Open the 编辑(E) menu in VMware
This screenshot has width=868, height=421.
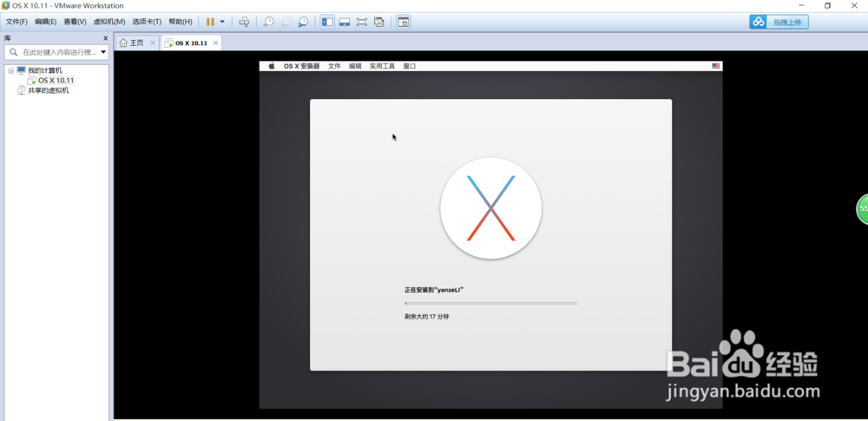coord(45,22)
